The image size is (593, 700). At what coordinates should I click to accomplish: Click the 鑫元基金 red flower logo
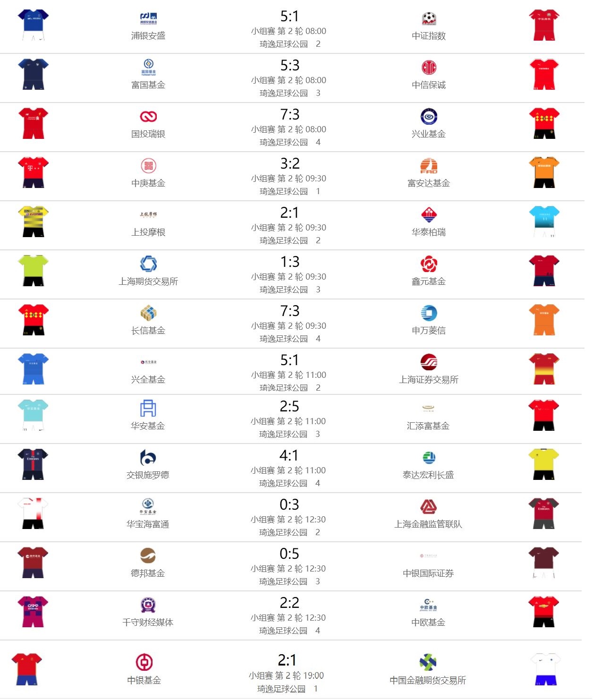click(429, 264)
